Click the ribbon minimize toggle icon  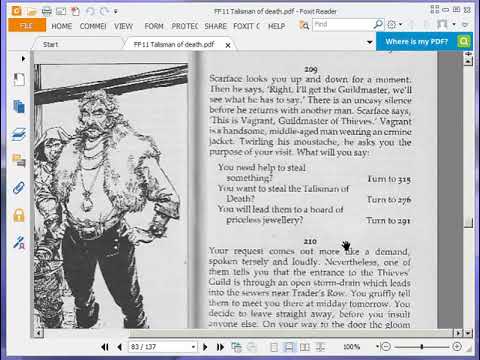pyautogui.click(x=465, y=25)
